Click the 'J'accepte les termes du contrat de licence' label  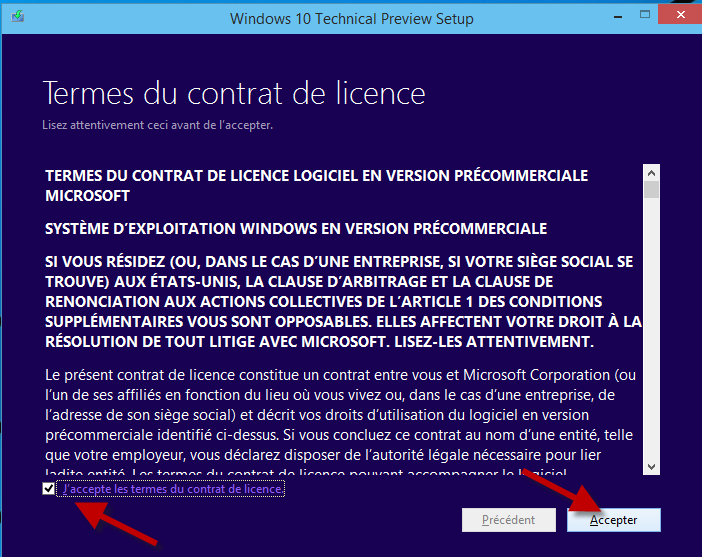click(x=172, y=489)
